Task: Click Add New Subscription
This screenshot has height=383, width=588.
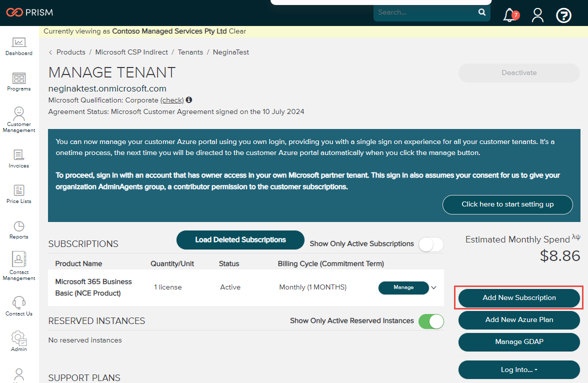Action: pos(518,297)
